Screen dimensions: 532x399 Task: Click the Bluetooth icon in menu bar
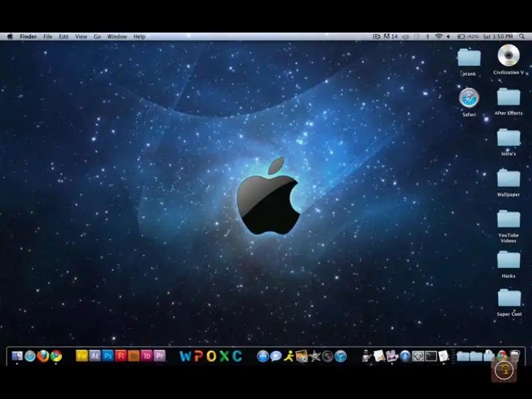[428, 37]
